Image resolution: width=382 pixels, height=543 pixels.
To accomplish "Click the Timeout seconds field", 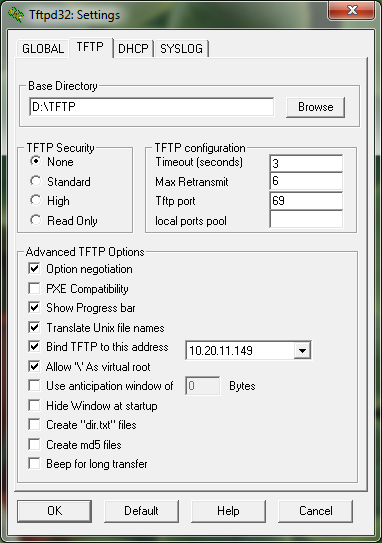I will point(306,163).
